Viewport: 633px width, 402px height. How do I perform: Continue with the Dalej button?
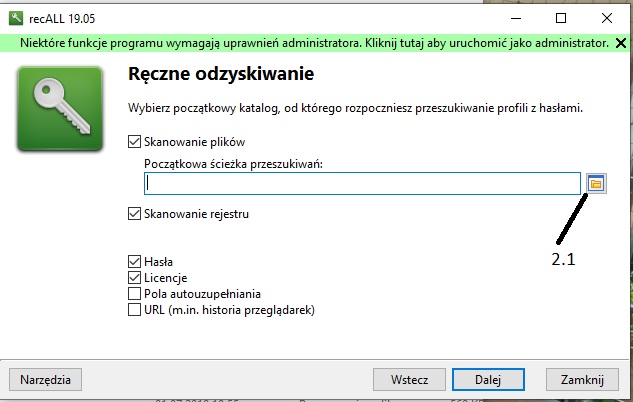(x=488, y=380)
